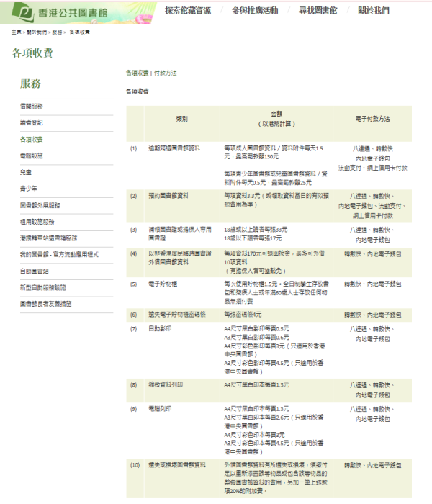Click 轉數快、內地電子錢包 in row (10)
Image resolution: width=432 pixels, height=504 pixels.
(372, 465)
